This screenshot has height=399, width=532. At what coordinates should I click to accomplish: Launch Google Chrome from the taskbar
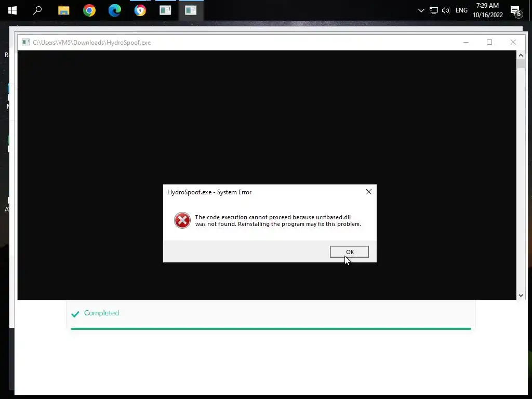coord(89,10)
